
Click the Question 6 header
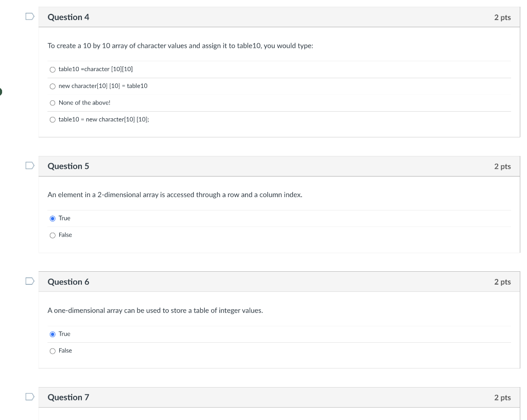(x=68, y=282)
